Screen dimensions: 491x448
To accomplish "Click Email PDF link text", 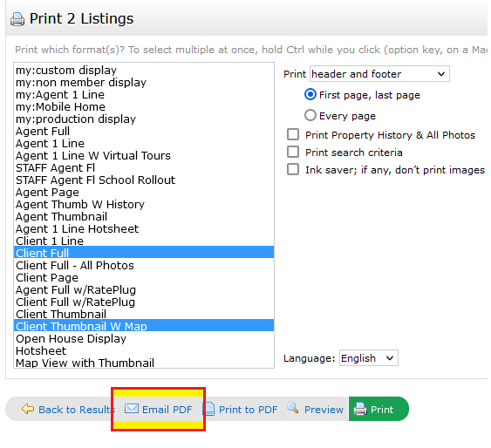I will 167,410.
